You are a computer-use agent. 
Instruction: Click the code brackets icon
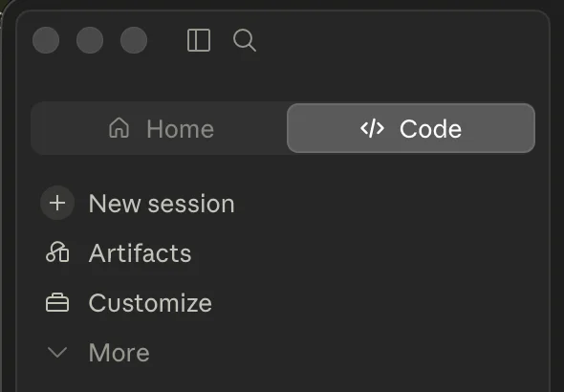point(372,128)
